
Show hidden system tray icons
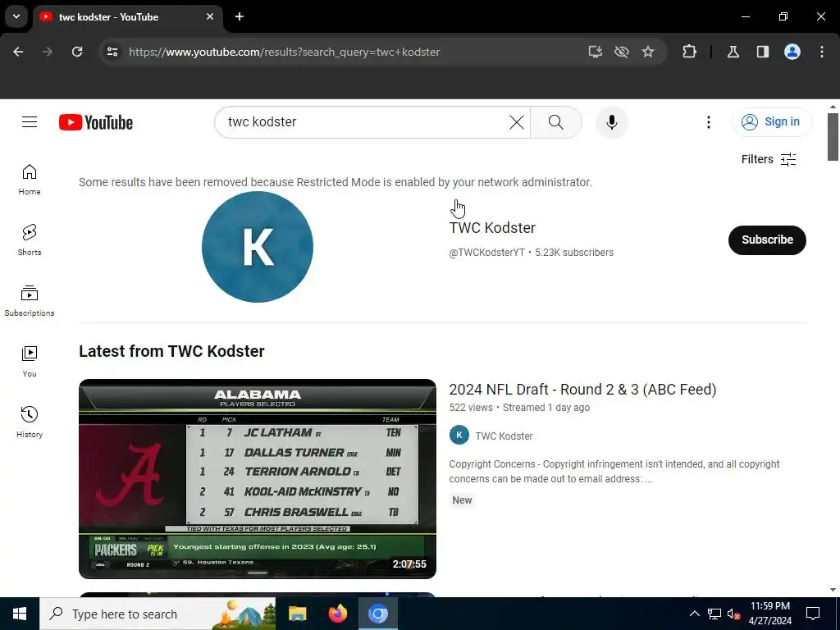[x=694, y=614]
